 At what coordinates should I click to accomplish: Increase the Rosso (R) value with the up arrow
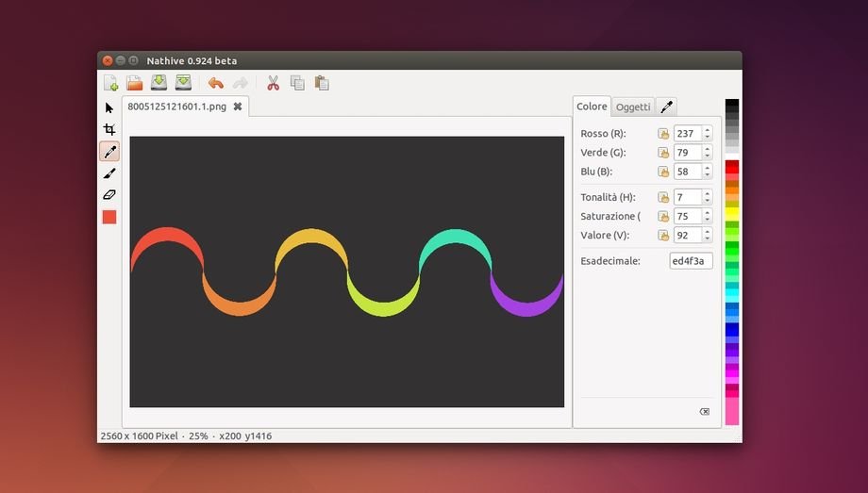coord(708,130)
